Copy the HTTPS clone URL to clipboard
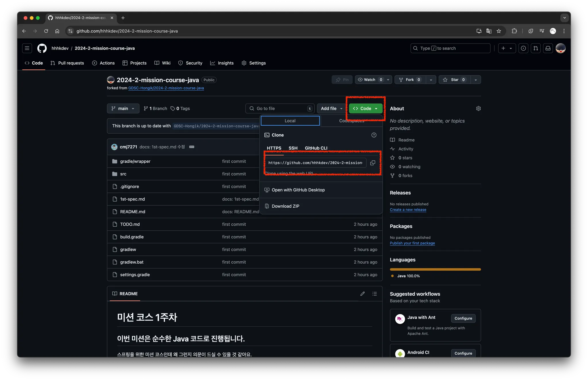This screenshot has width=588, height=380. click(x=373, y=163)
